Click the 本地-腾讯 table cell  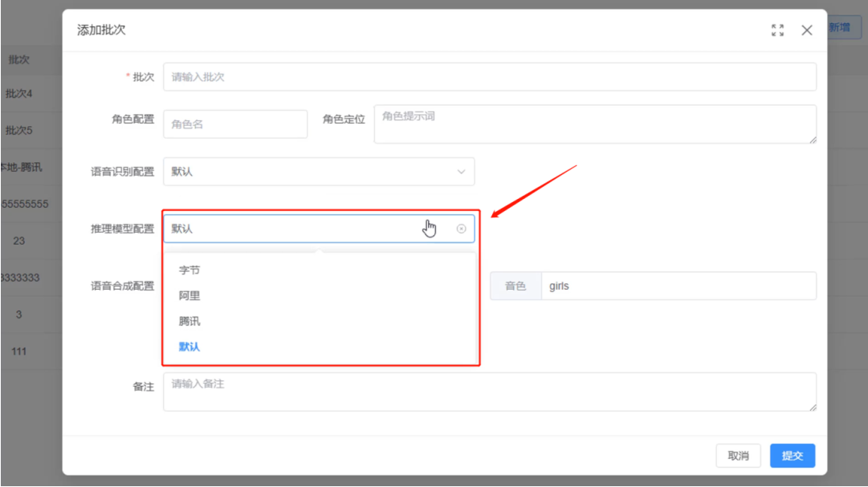click(x=21, y=167)
